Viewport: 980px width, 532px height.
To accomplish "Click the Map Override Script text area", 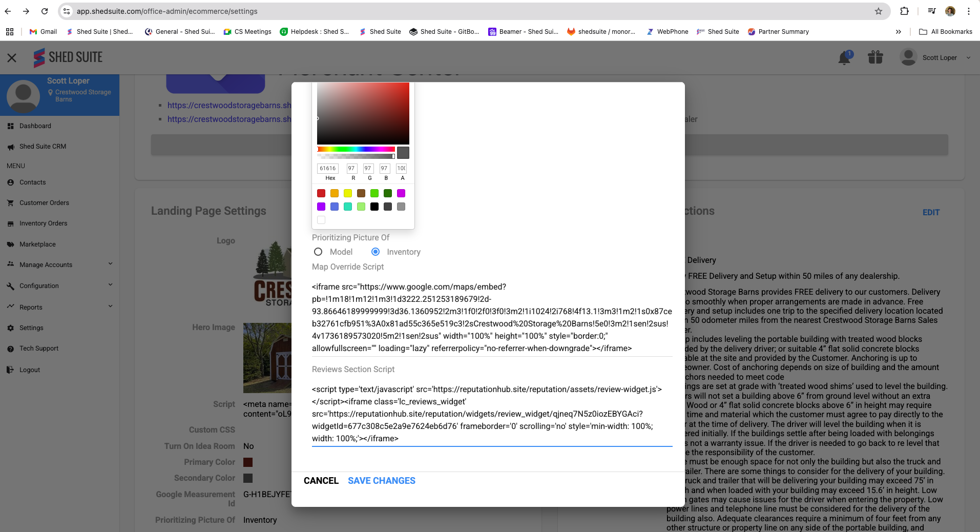I will (492, 318).
